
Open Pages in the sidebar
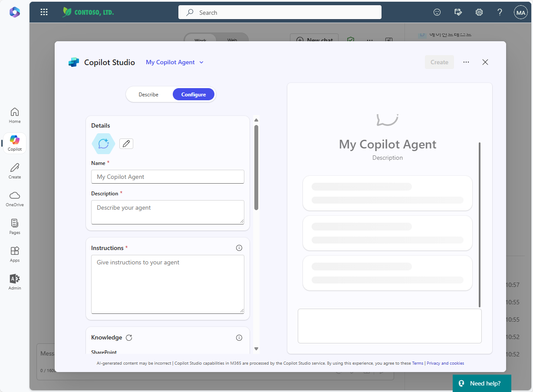click(x=15, y=227)
